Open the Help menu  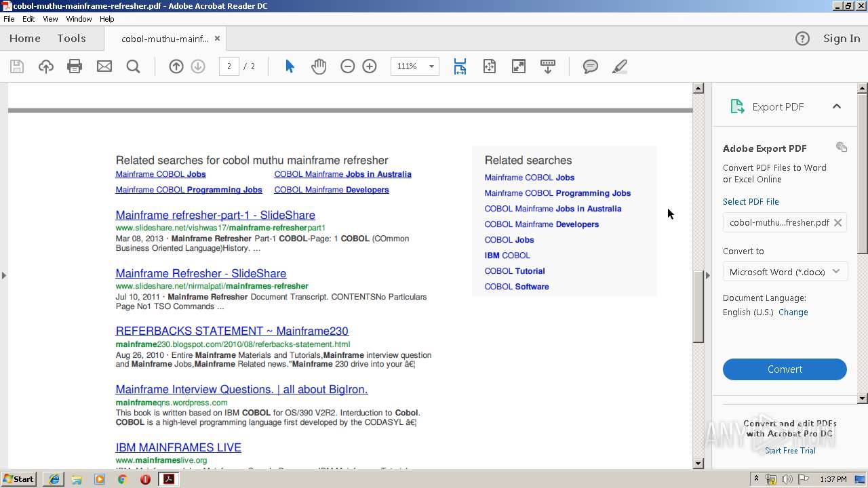point(107,19)
